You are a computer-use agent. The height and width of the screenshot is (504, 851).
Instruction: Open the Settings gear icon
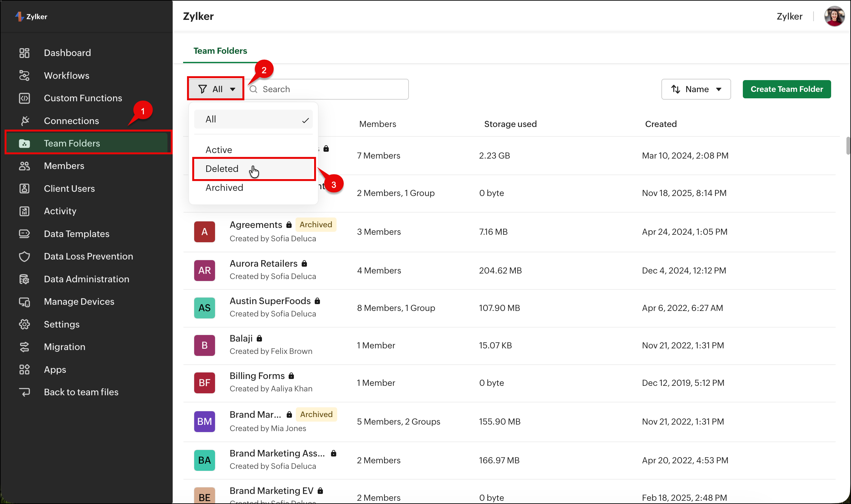coord(24,324)
